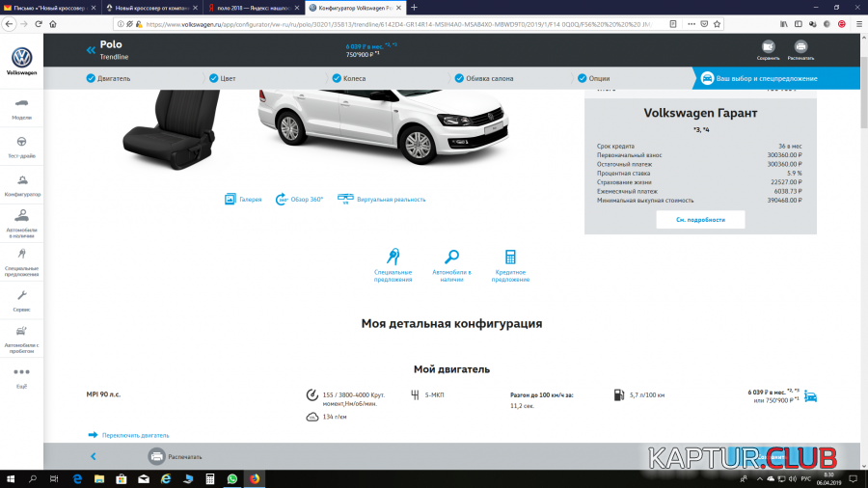Click the Автомобили в наличии magnifier icon
The image size is (868, 488).
coord(451,258)
